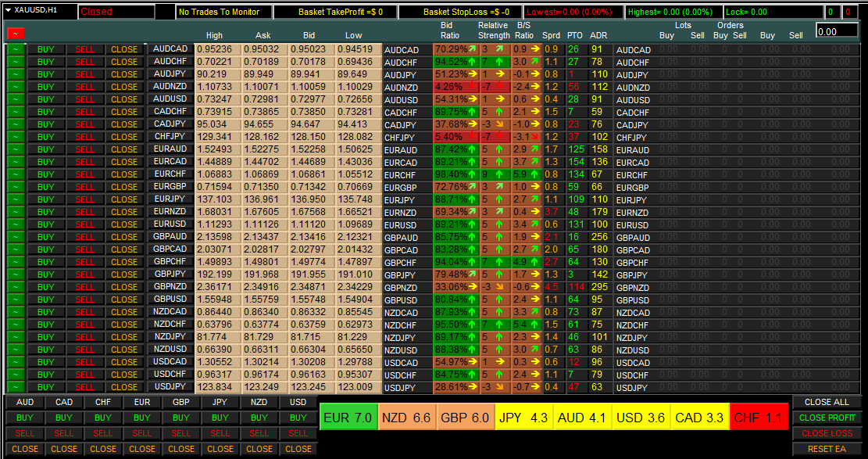Click the No Trades To Monitor label
The height and width of the screenshot is (459, 868).
click(x=224, y=12)
